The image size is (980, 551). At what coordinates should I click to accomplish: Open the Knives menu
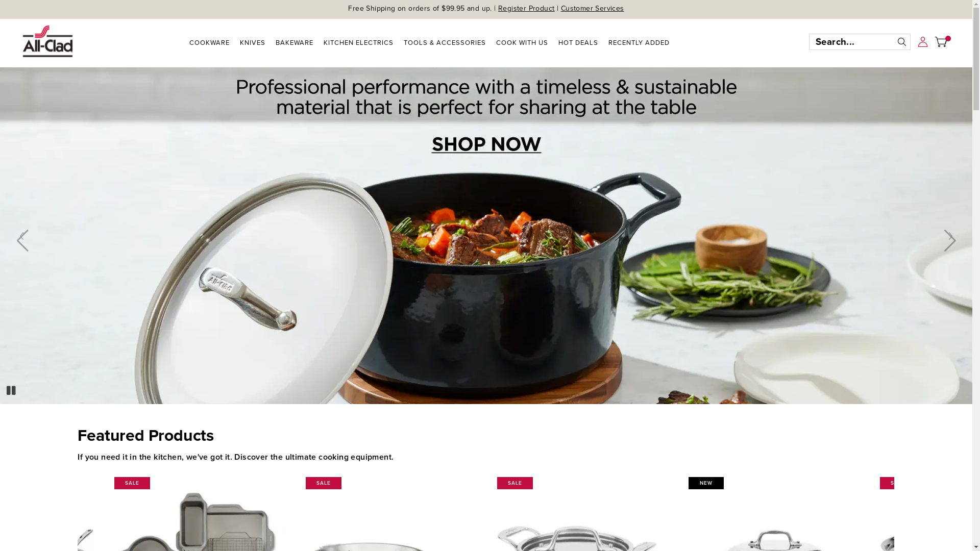click(253, 43)
